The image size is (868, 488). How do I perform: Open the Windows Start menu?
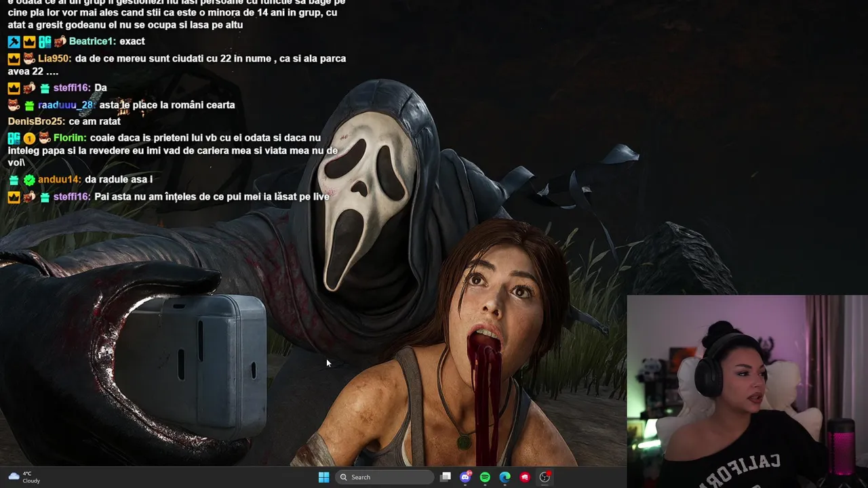pyautogui.click(x=323, y=477)
